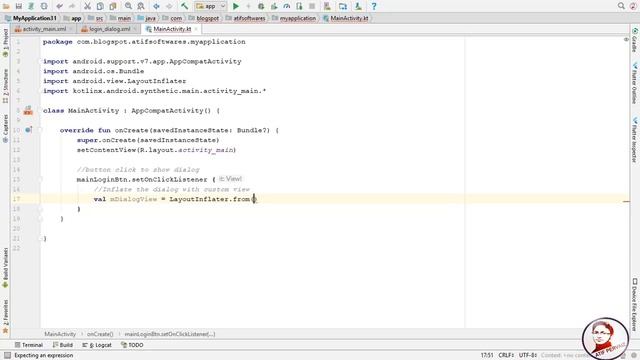Toggle the Build Variants tool window
Image resolution: width=640 pixels, height=360 pixels.
pyautogui.click(x=5, y=267)
